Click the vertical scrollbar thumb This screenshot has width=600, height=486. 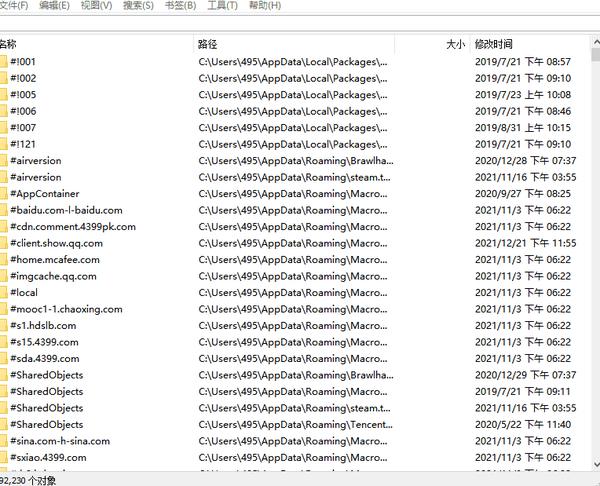(596, 55)
